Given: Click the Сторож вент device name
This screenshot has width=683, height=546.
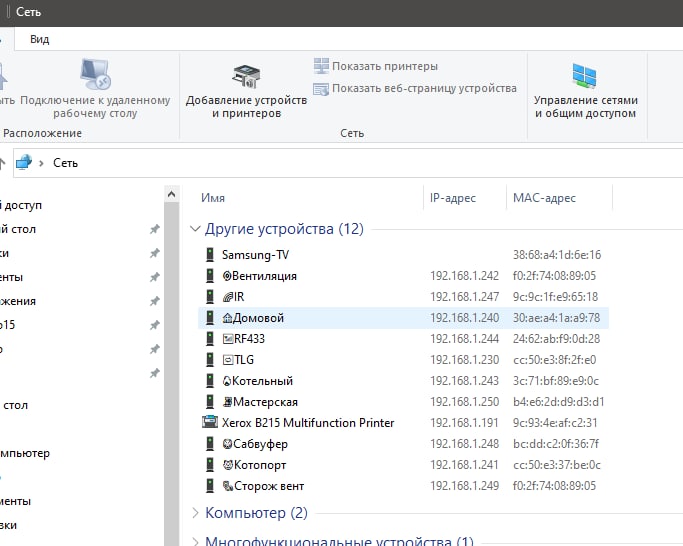Looking at the screenshot, I should coord(269,485).
